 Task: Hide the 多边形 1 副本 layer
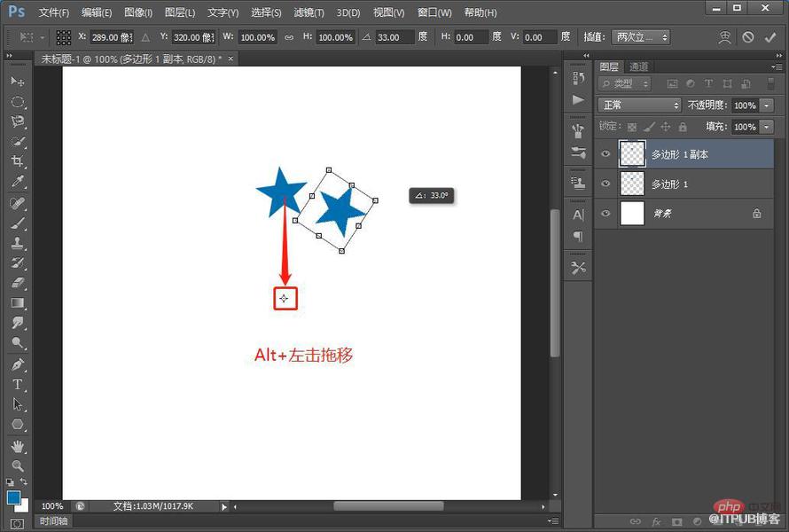pyautogui.click(x=605, y=154)
